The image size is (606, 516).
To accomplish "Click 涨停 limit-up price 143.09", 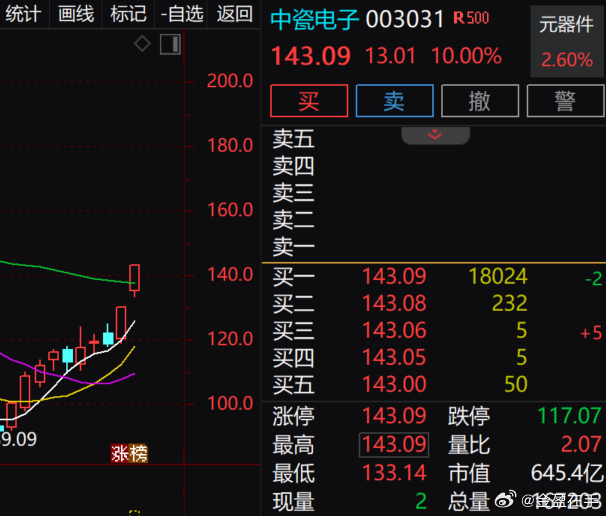I will tap(394, 416).
